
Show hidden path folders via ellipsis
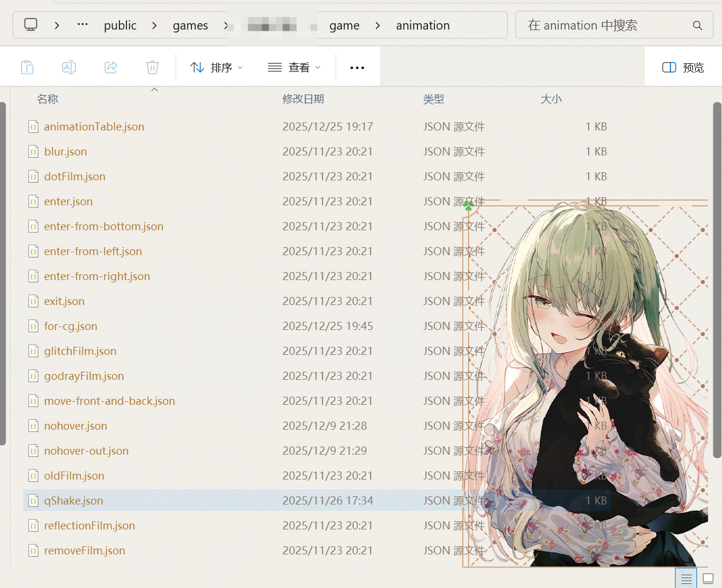82,25
